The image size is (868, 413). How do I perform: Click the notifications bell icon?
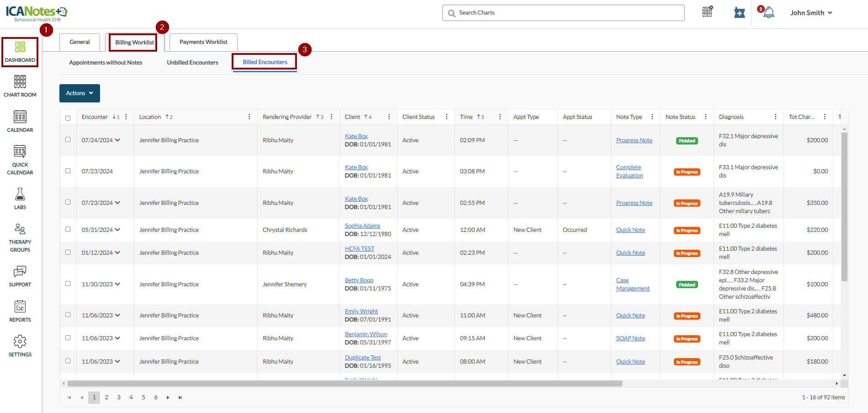click(x=769, y=13)
